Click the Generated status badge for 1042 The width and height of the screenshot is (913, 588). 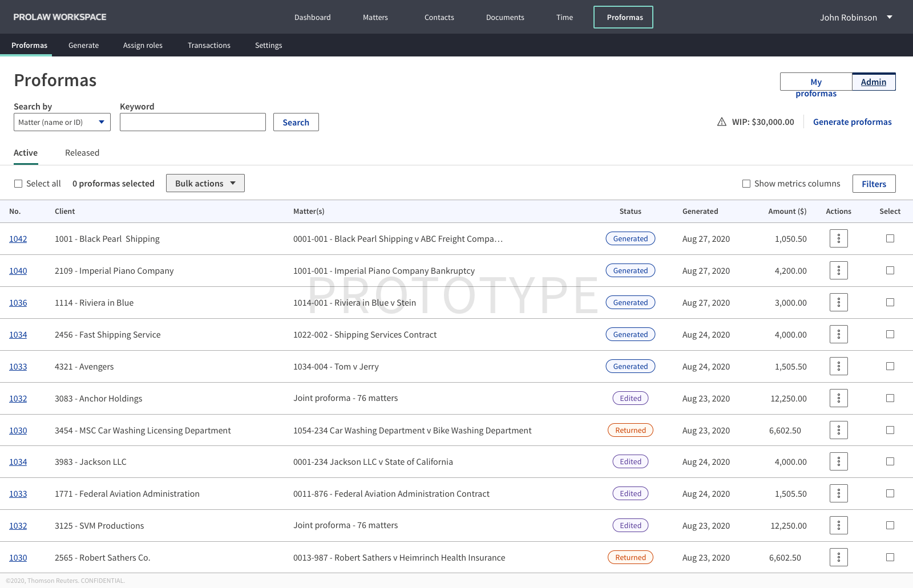[x=631, y=238]
